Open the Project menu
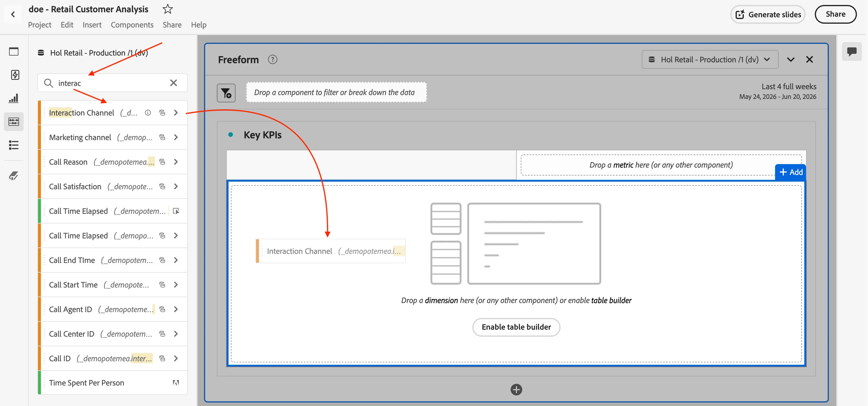Image resolution: width=868 pixels, height=406 pixels. pyautogui.click(x=39, y=25)
